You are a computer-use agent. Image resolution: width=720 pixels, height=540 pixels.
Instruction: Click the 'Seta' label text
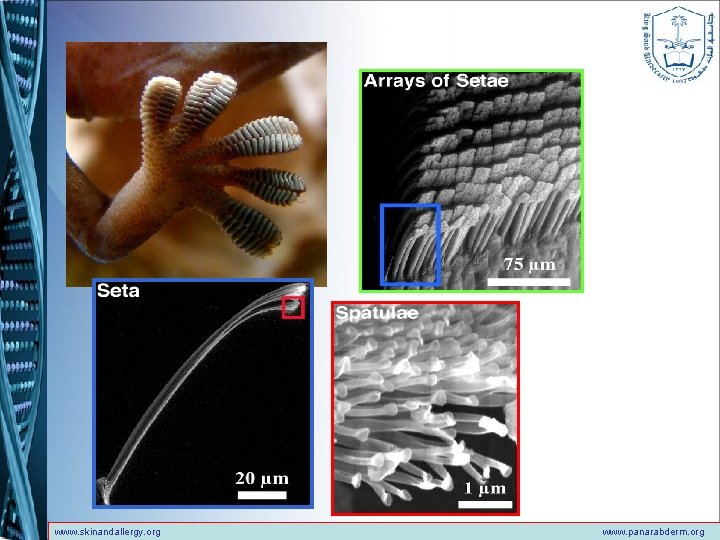pyautogui.click(x=118, y=291)
